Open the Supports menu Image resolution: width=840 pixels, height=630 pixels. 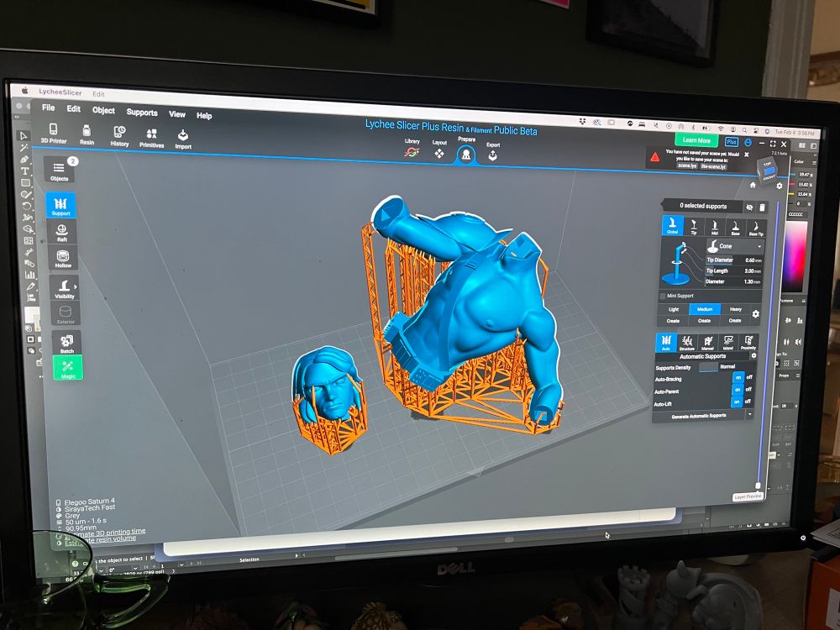coord(142,112)
